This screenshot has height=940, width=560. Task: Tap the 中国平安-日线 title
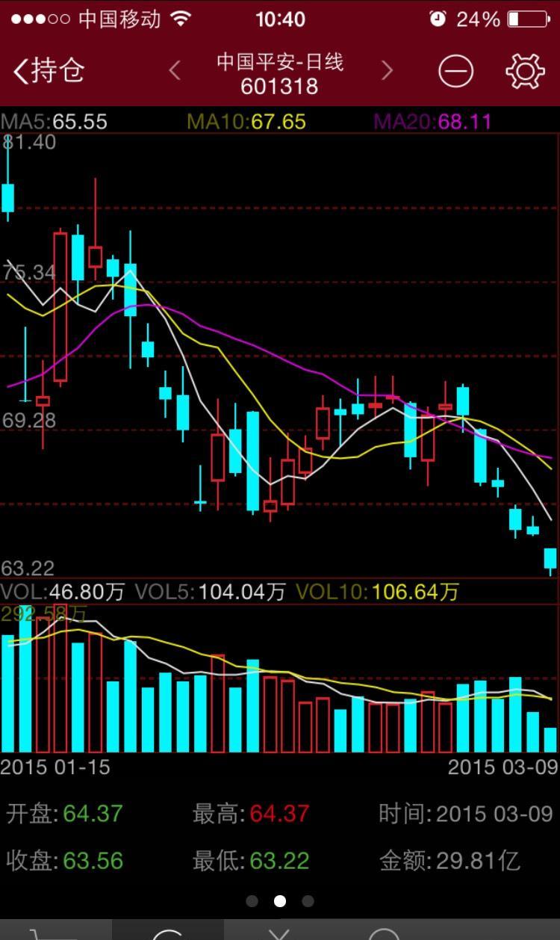(x=280, y=61)
